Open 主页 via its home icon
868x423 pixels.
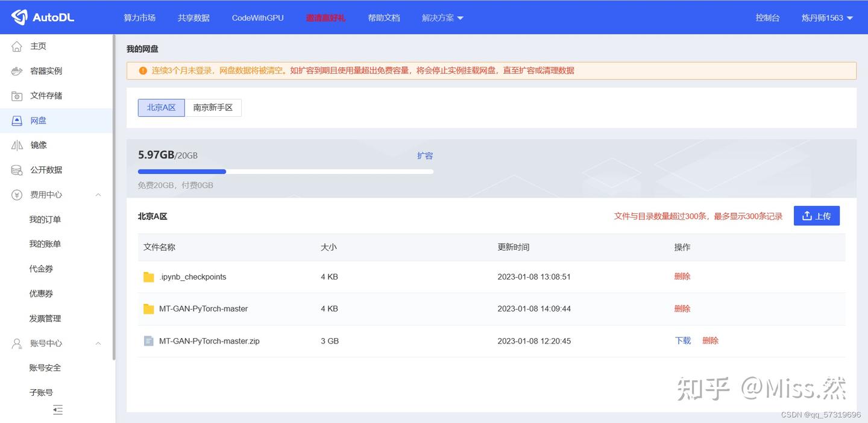17,46
